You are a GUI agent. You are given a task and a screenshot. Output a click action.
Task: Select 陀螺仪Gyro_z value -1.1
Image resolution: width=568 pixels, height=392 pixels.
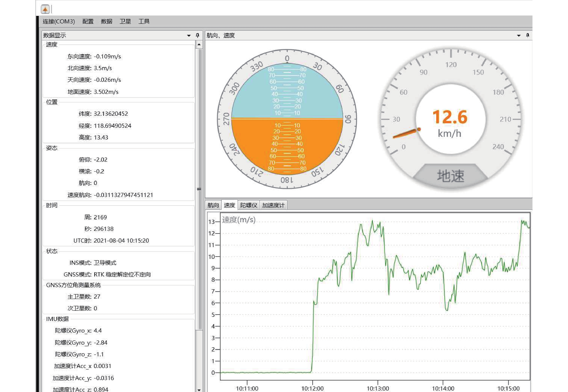(x=99, y=354)
